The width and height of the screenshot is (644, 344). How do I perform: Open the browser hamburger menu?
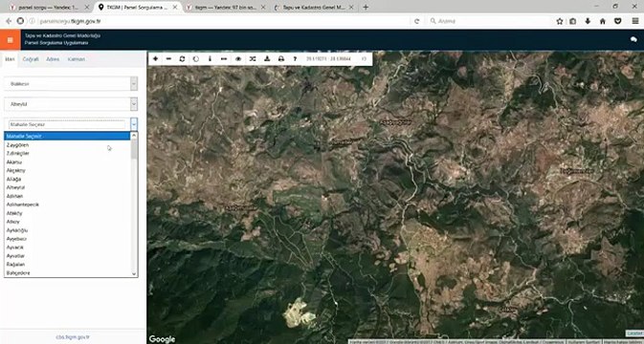(635, 21)
